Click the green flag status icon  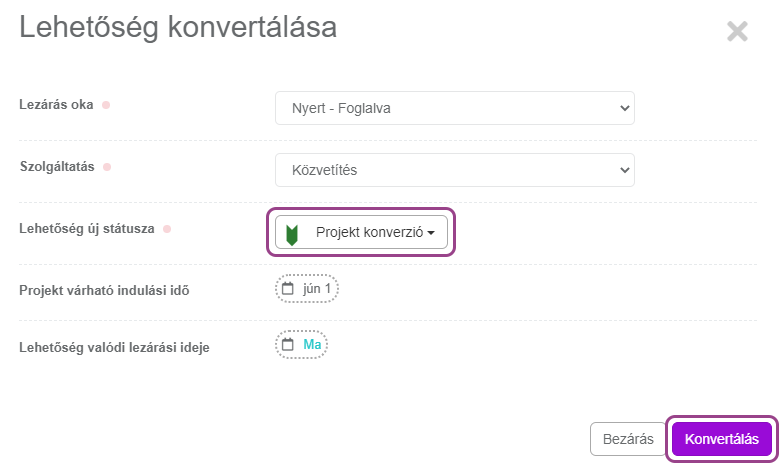[292, 233]
